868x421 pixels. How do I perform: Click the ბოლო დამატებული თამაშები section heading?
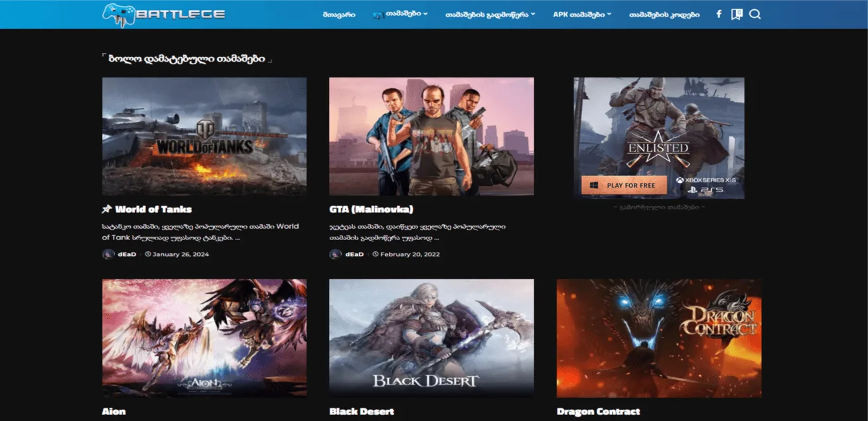pos(186,58)
